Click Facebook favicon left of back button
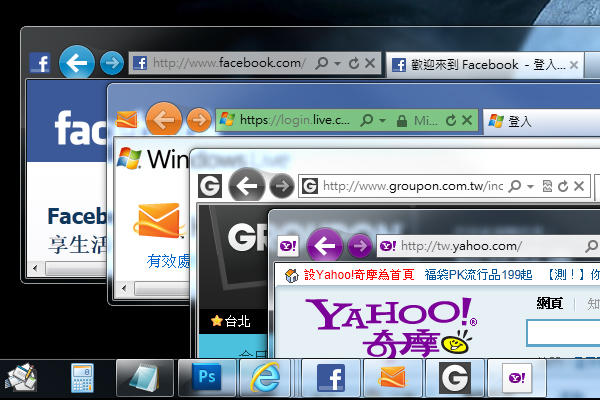 coord(40,63)
